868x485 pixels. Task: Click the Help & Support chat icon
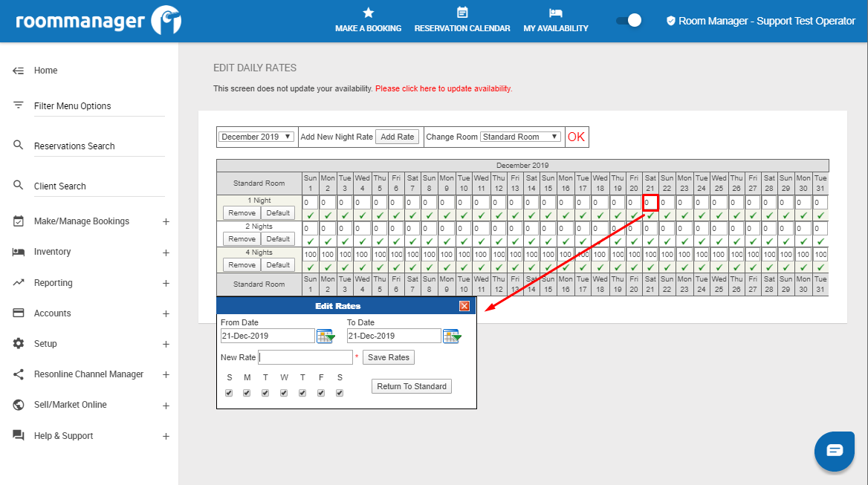tap(19, 435)
